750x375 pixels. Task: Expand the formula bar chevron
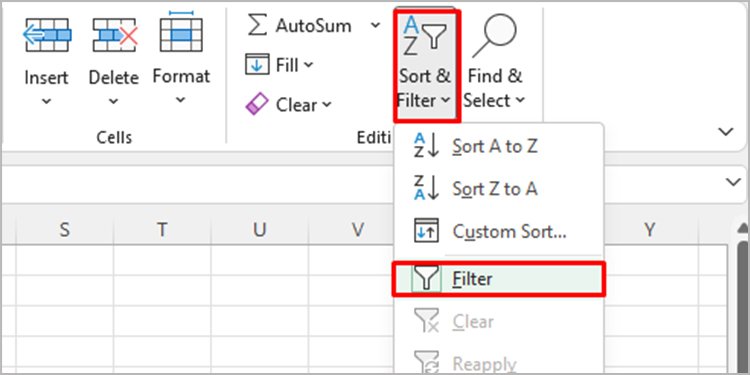[733, 182]
